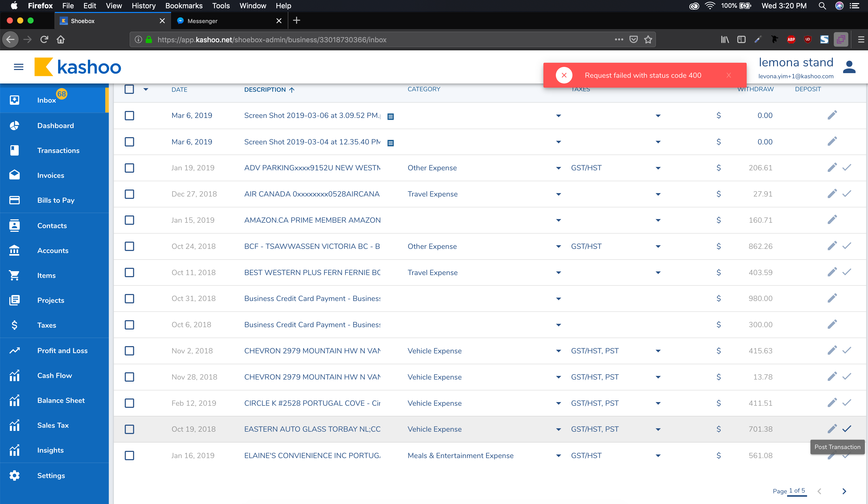The image size is (868, 504).
Task: Check the ADV PARKING row checkbox
Action: (129, 168)
